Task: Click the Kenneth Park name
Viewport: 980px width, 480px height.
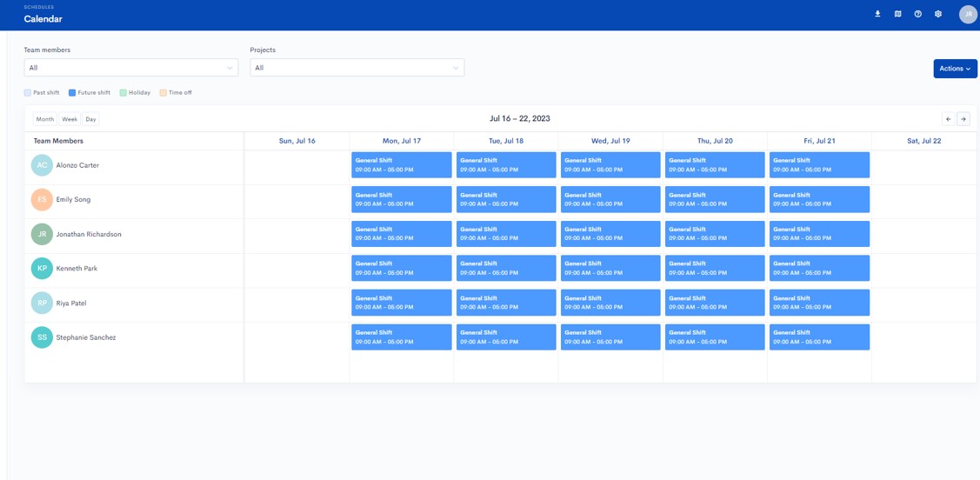Action: pos(77,269)
